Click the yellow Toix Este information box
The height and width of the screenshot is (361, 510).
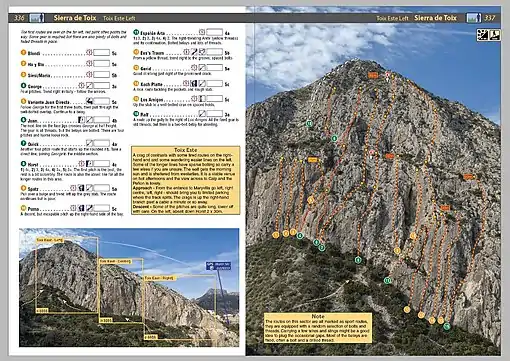click(186, 180)
